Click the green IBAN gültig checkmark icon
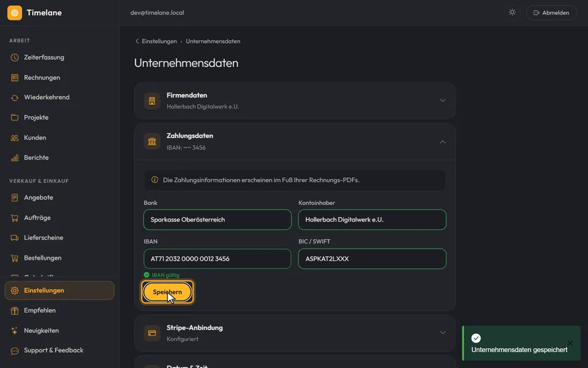588x368 pixels. [x=146, y=275]
